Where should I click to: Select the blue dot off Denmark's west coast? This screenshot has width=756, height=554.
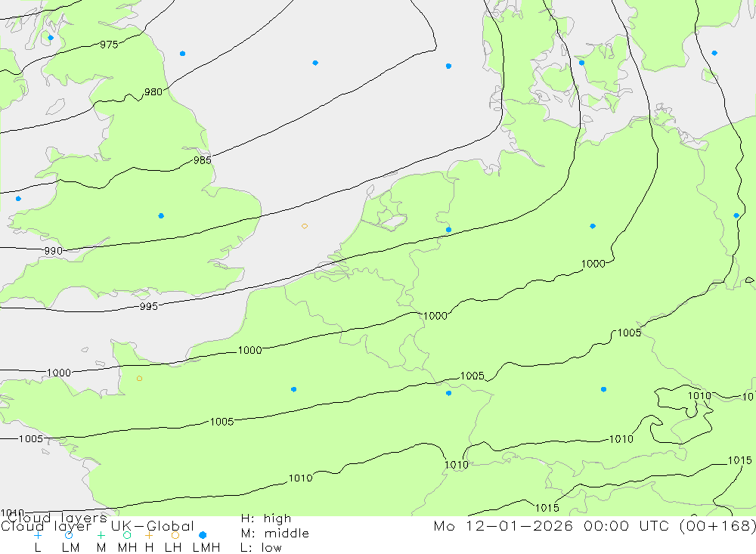point(449,66)
